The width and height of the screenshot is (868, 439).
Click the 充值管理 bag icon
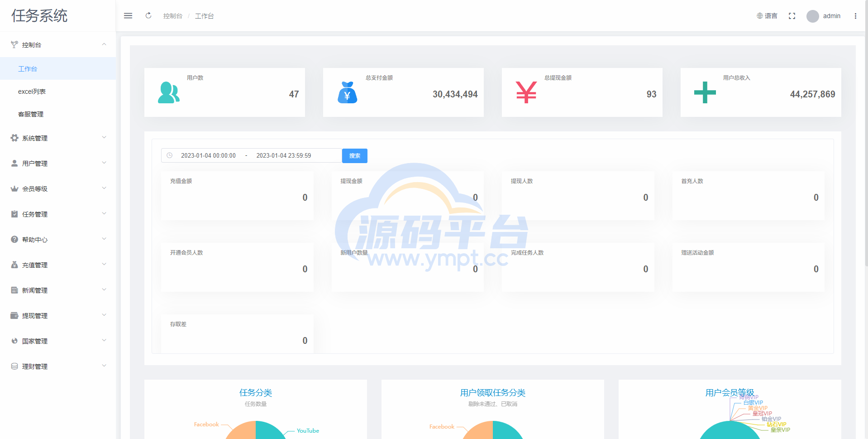(x=14, y=265)
